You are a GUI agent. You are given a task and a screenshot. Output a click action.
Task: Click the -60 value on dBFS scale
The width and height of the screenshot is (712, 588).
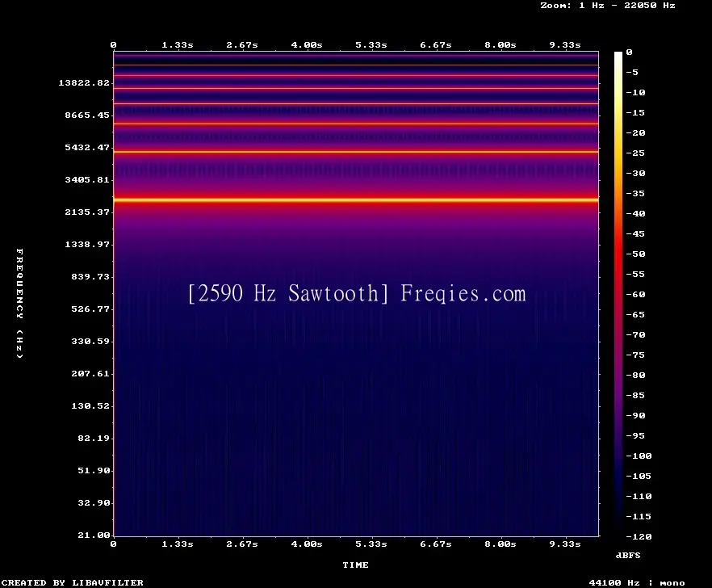[635, 295]
